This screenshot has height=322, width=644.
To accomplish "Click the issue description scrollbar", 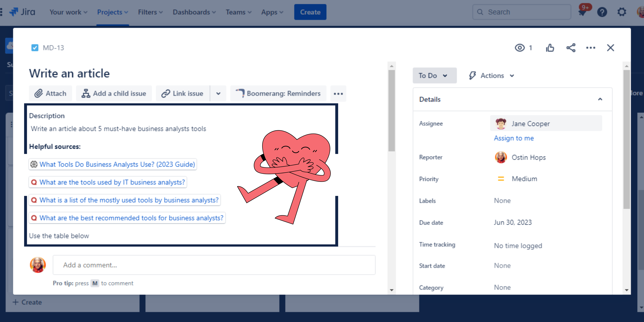I will point(392,111).
